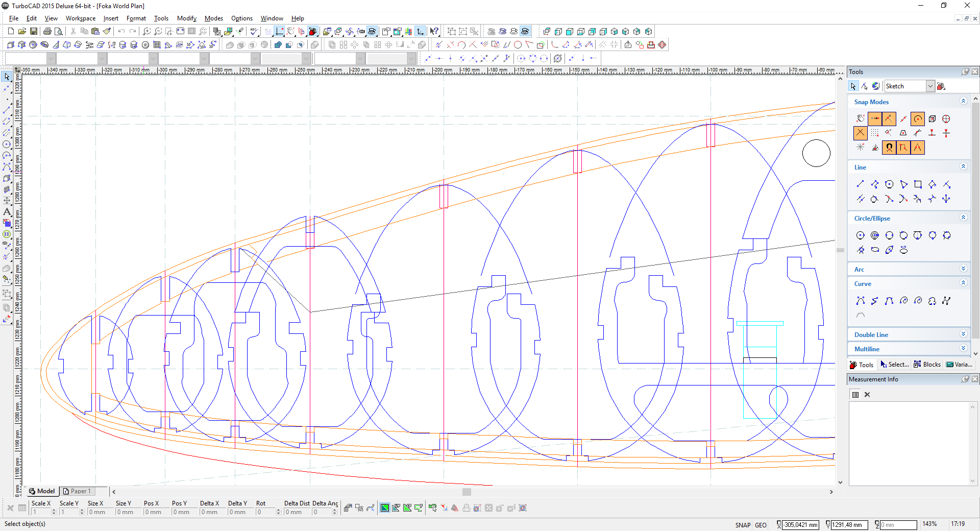The image size is (980, 531).
Task: Toggle the SNAP indicator in the status bar
Action: tap(743, 525)
